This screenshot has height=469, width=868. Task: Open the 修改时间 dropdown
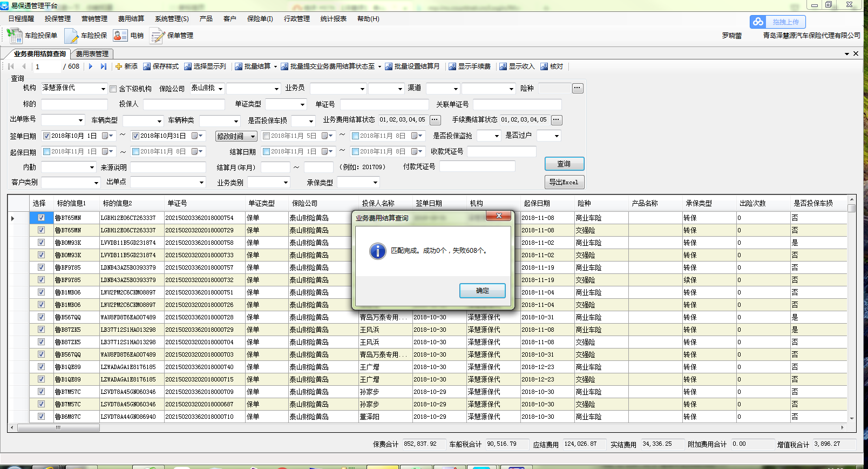point(236,136)
